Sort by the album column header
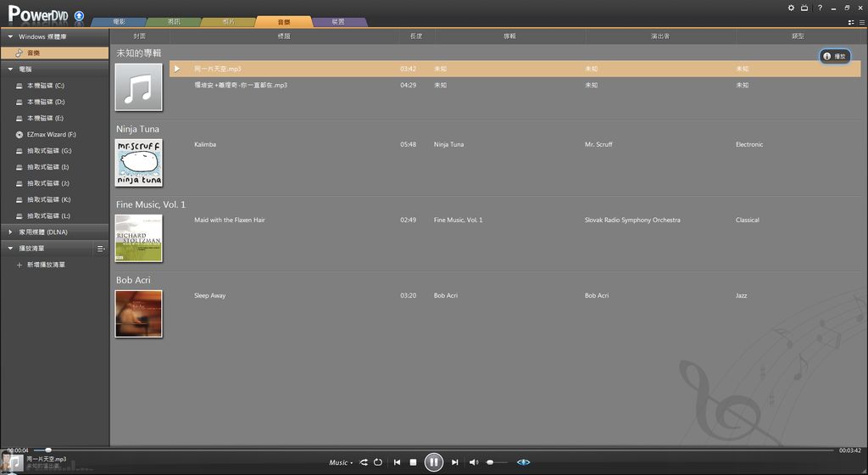 pos(509,36)
